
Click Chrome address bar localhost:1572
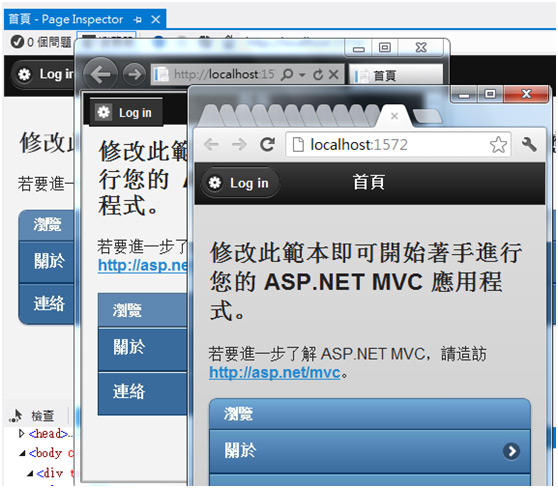coord(398,145)
